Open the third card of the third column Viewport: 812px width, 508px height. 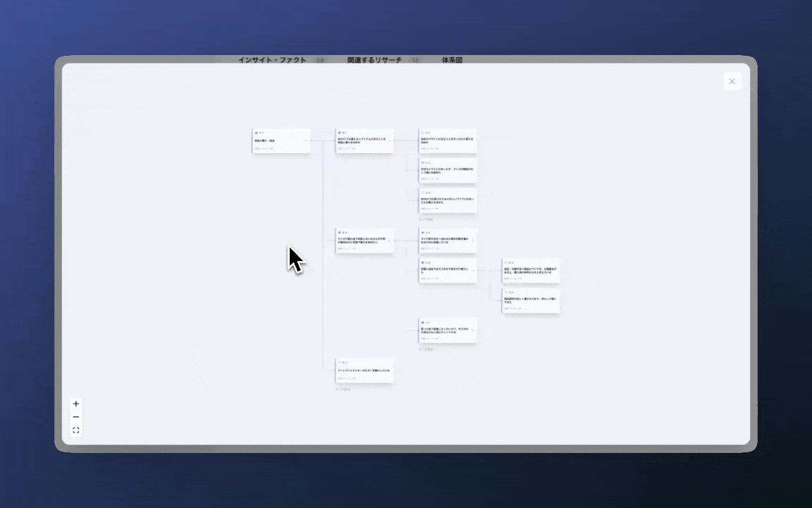click(x=448, y=200)
